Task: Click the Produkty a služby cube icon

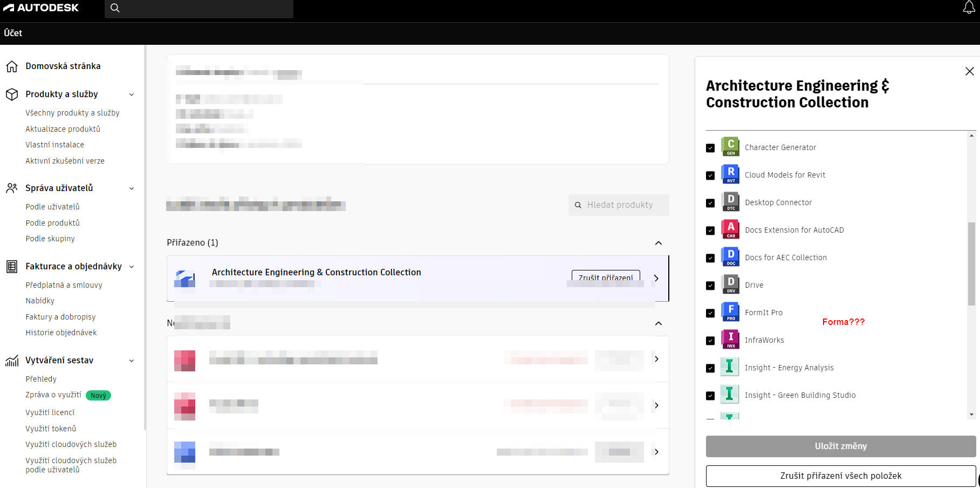Action: coord(12,94)
